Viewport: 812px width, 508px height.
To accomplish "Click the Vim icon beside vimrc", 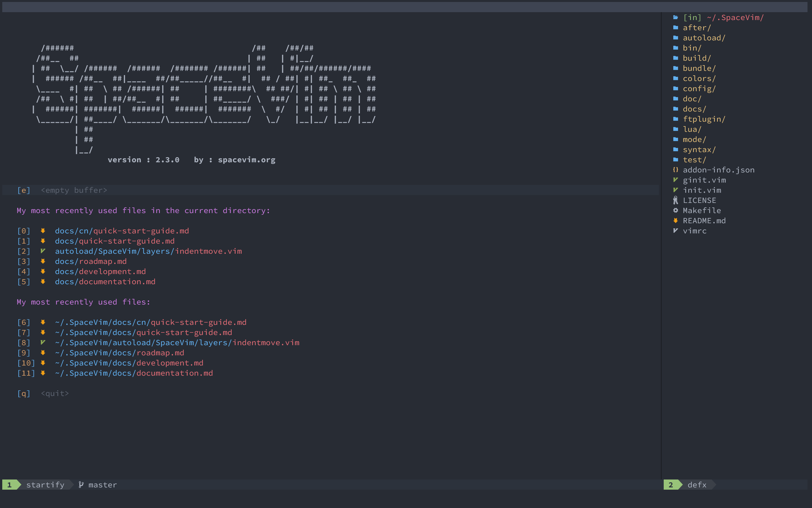I will coord(676,231).
